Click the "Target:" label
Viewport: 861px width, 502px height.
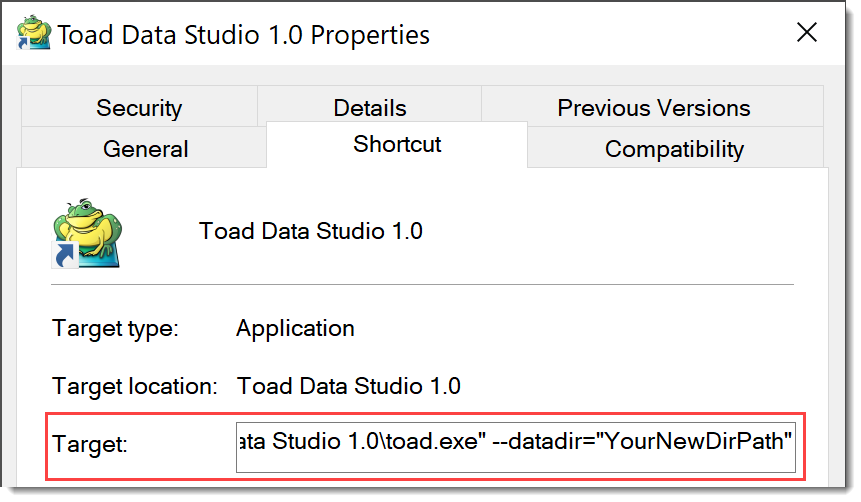pos(90,443)
